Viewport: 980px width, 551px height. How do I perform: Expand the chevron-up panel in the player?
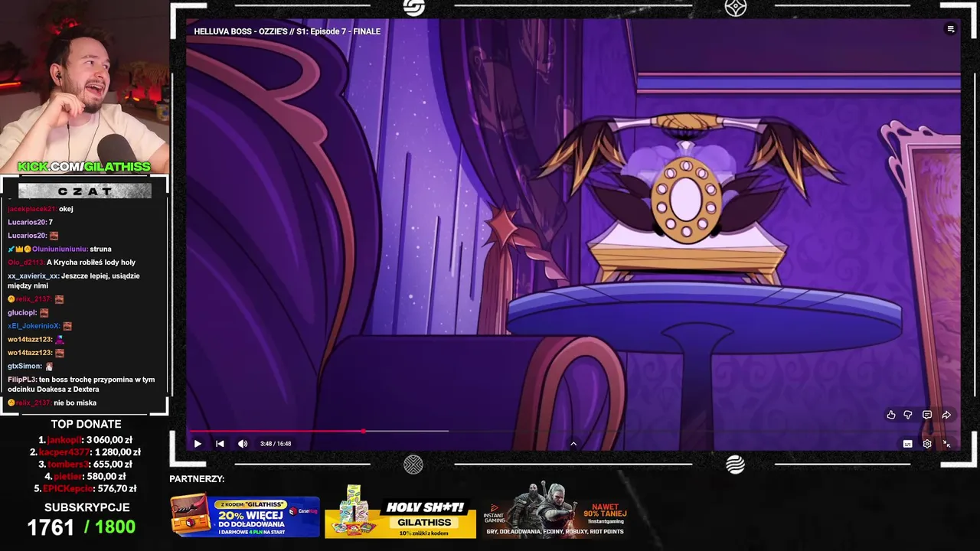573,444
